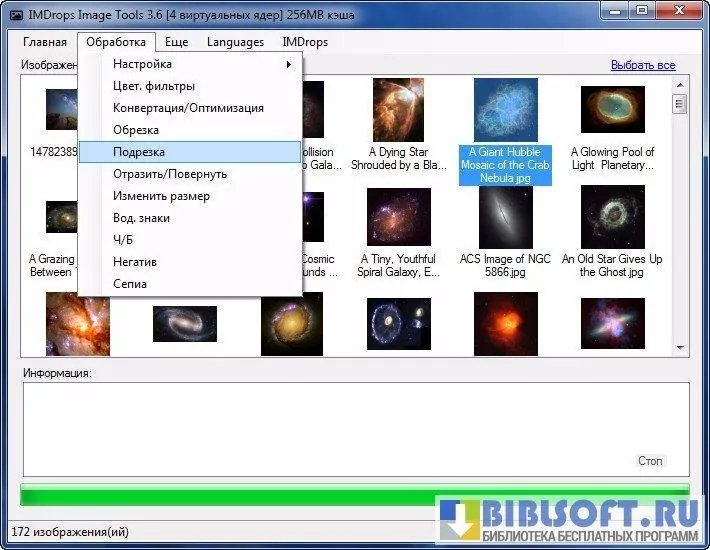
Task: Select ACS Image of NGC 5866 thumbnail
Action: pyautogui.click(x=505, y=217)
